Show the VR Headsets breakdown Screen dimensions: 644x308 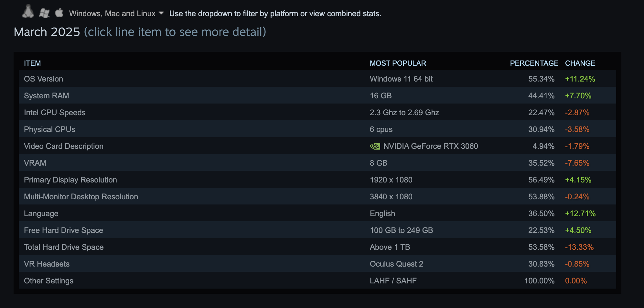pos(317,264)
